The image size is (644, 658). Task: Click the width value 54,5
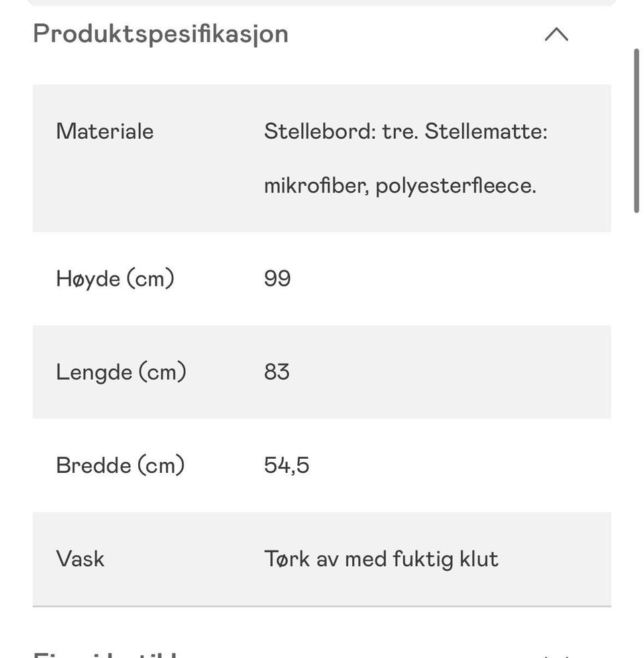[x=286, y=465]
